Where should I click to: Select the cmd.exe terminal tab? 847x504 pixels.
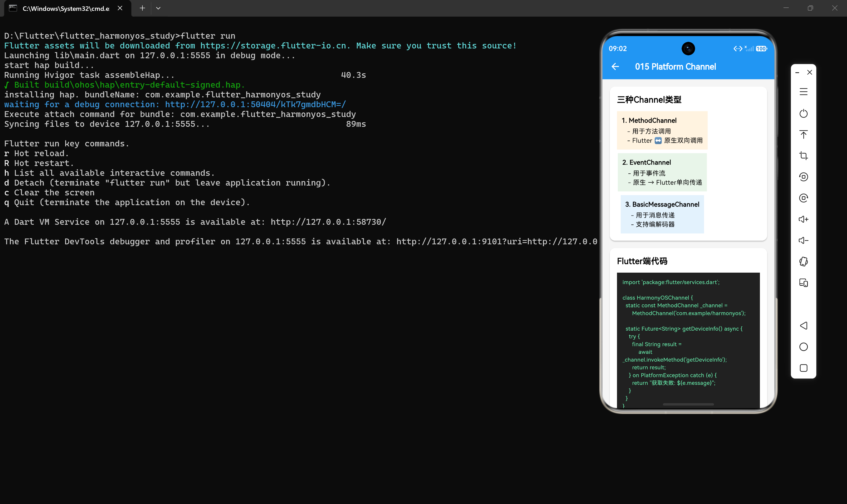click(67, 8)
